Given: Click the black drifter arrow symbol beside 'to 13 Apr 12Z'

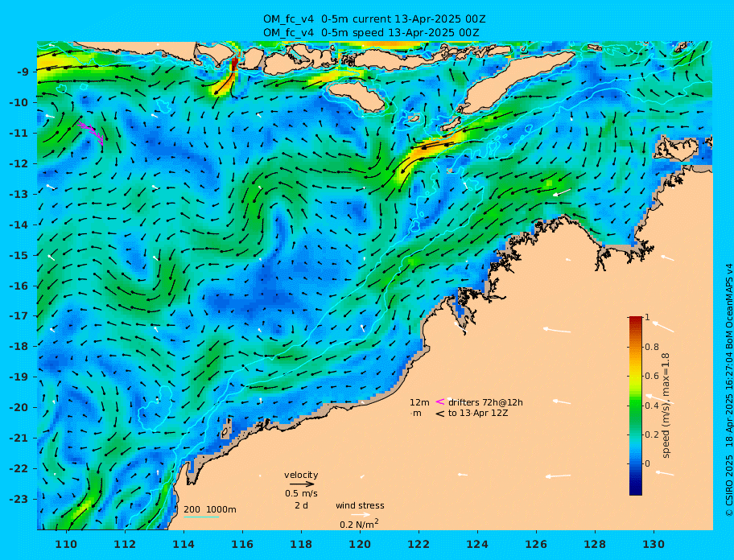Looking at the screenshot, I should [x=440, y=414].
